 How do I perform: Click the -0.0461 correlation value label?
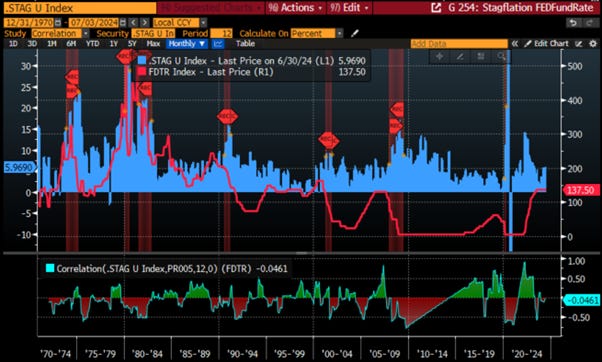pos(582,300)
